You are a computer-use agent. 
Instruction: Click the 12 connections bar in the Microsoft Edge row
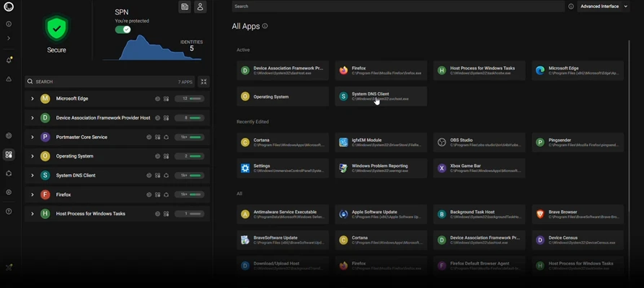(x=190, y=99)
